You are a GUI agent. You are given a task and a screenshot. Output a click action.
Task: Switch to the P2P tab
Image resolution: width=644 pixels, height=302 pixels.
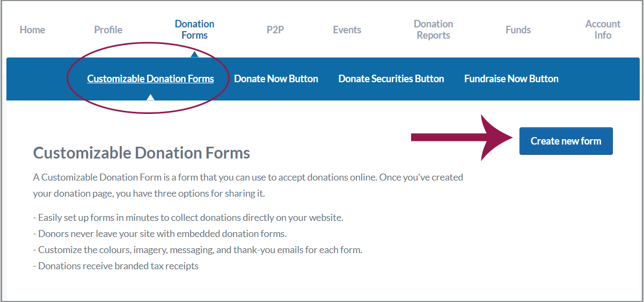pos(275,30)
